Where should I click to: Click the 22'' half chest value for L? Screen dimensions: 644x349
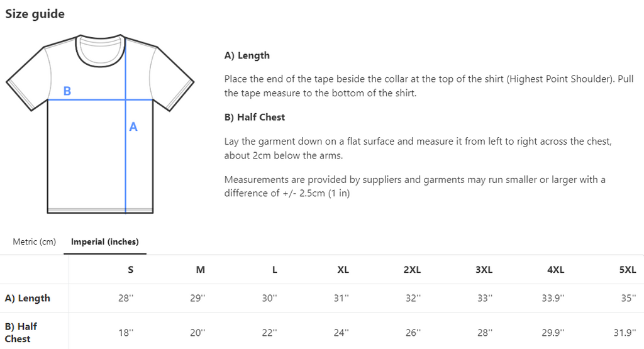point(269,333)
